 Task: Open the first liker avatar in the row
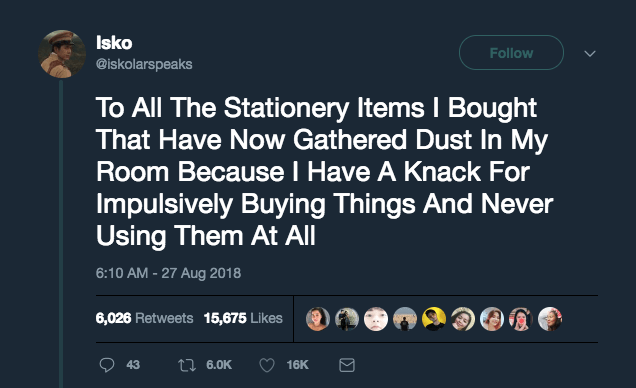[318, 319]
